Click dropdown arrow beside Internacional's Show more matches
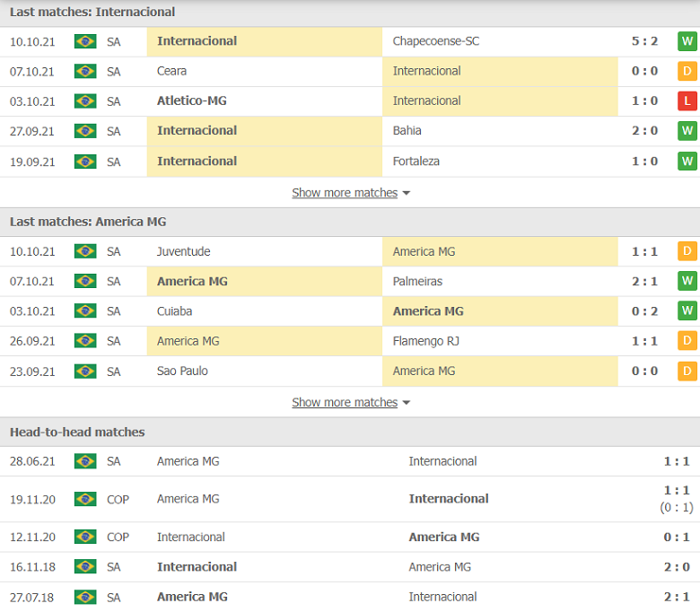This screenshot has width=700, height=612. coord(407,193)
